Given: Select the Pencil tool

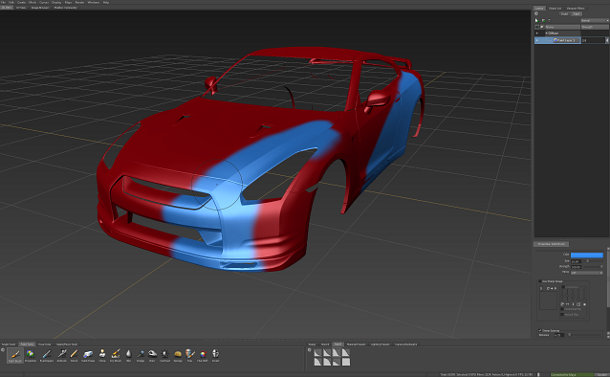Looking at the screenshot, I should [x=74, y=355].
